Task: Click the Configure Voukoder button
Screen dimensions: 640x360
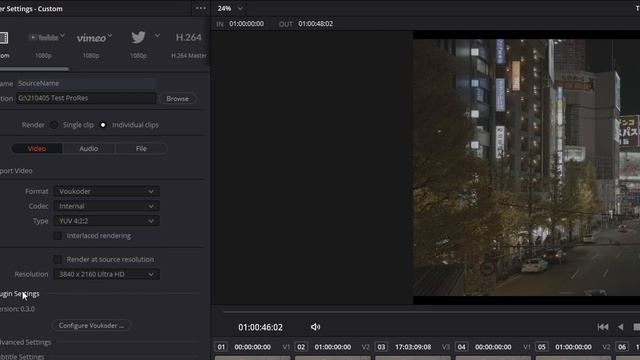Action: [91, 325]
